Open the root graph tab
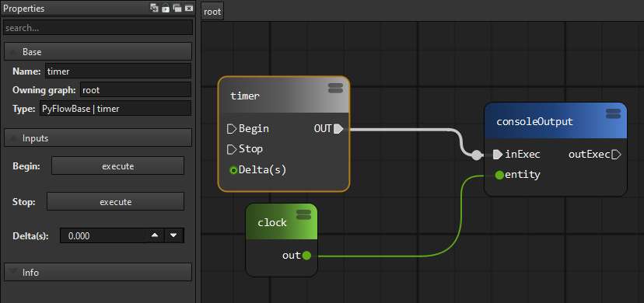The width and height of the screenshot is (644, 303). click(x=212, y=12)
